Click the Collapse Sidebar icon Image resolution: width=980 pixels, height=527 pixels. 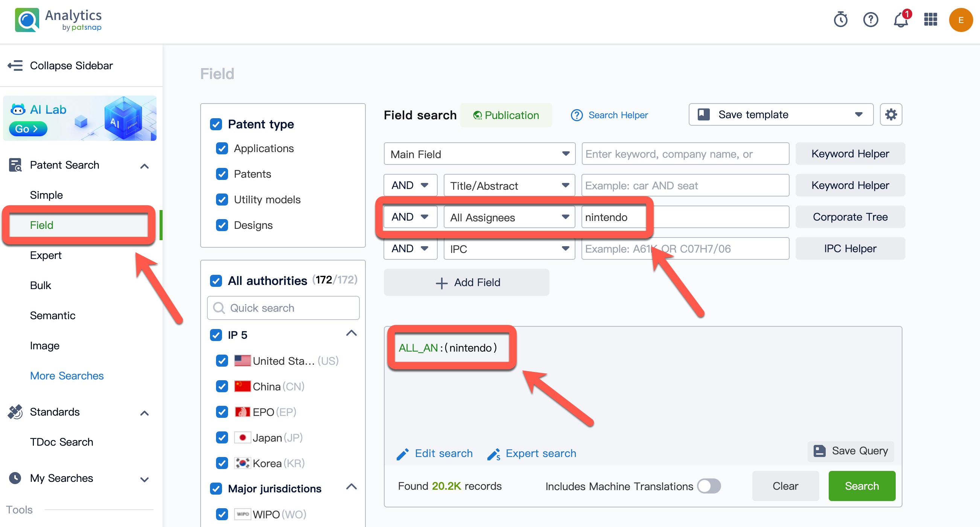click(15, 65)
